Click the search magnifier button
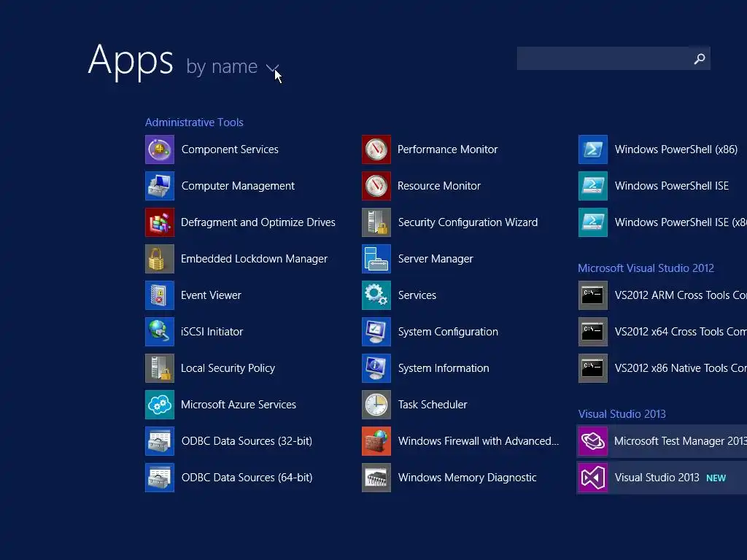 tap(700, 58)
